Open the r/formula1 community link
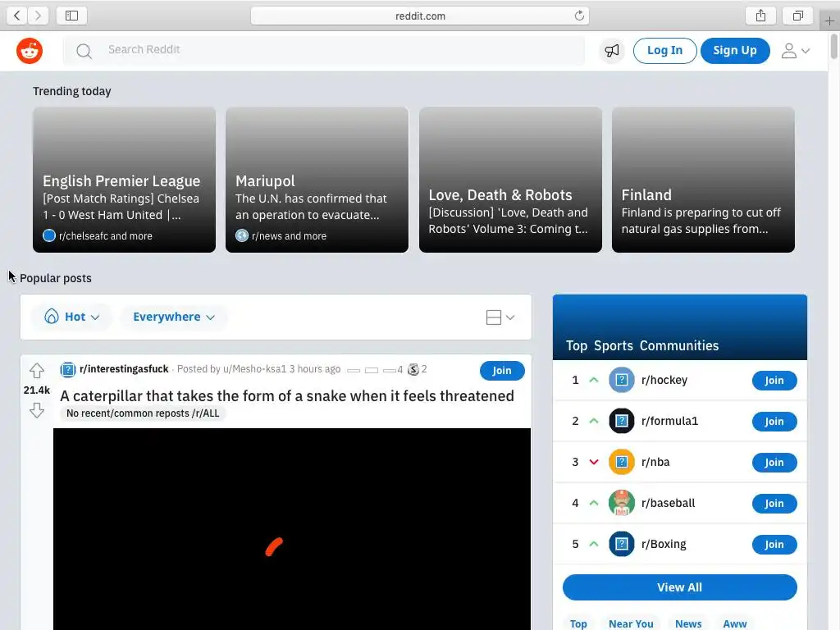The image size is (840, 630). (x=669, y=421)
